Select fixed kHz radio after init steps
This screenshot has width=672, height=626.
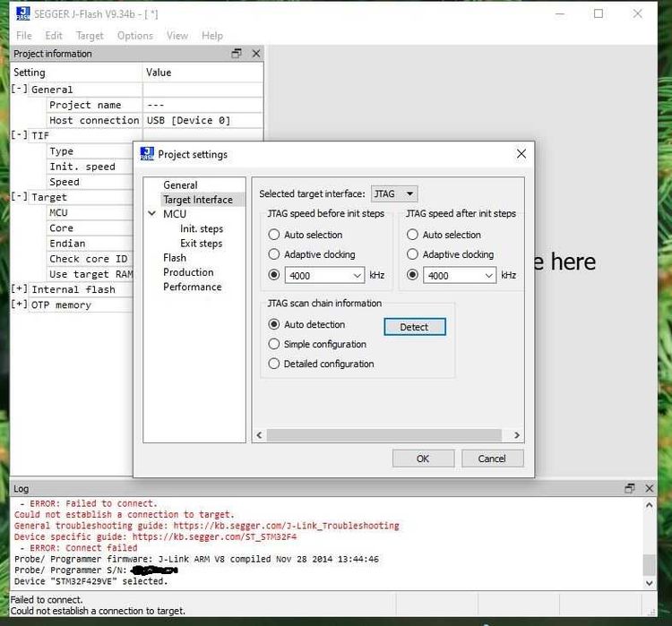412,275
